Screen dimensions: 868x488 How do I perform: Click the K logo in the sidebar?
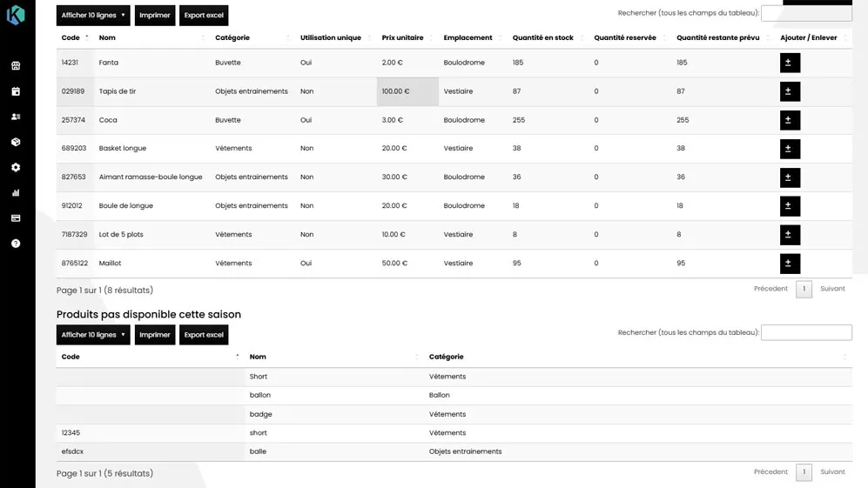(16, 15)
